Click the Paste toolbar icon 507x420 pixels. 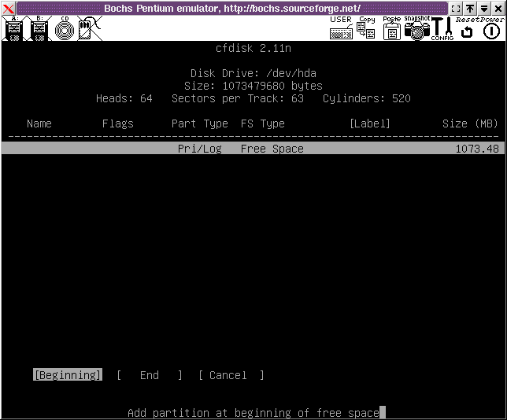tap(391, 29)
